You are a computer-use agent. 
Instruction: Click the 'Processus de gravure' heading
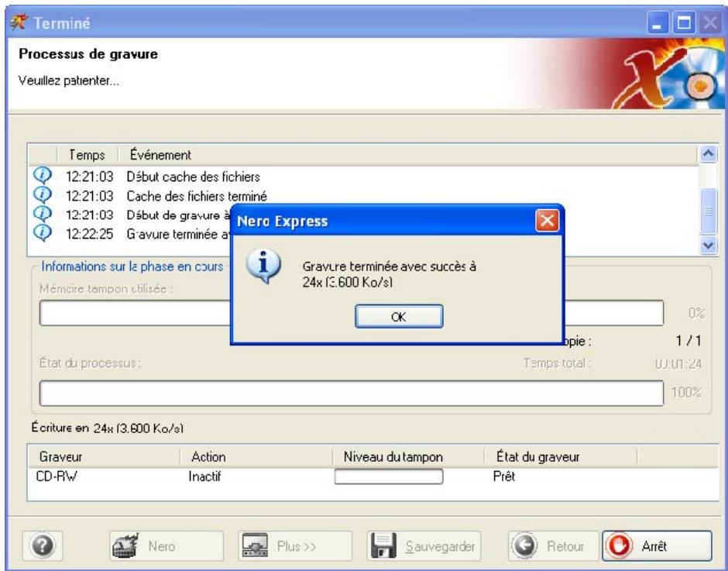pos(88,54)
